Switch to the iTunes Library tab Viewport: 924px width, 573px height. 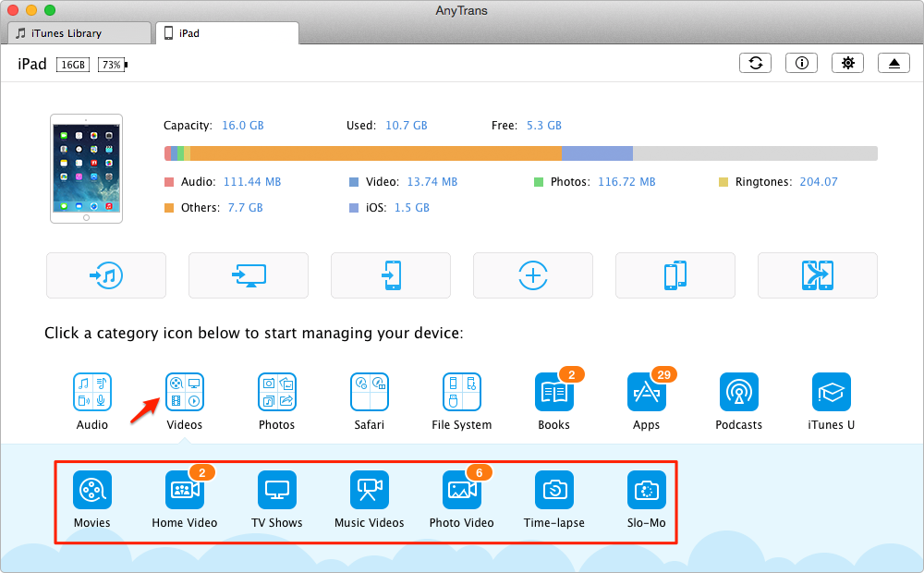coord(79,33)
